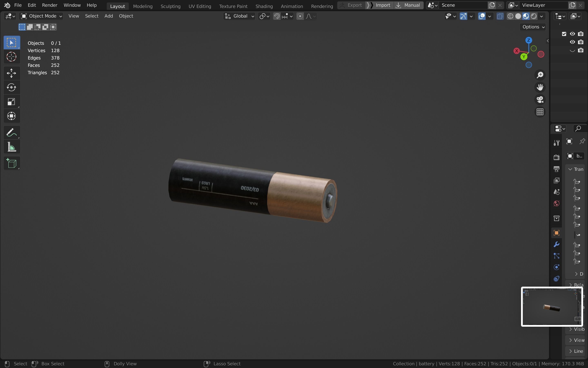
Task: Open the editor type dropdown
Action: click(10, 16)
